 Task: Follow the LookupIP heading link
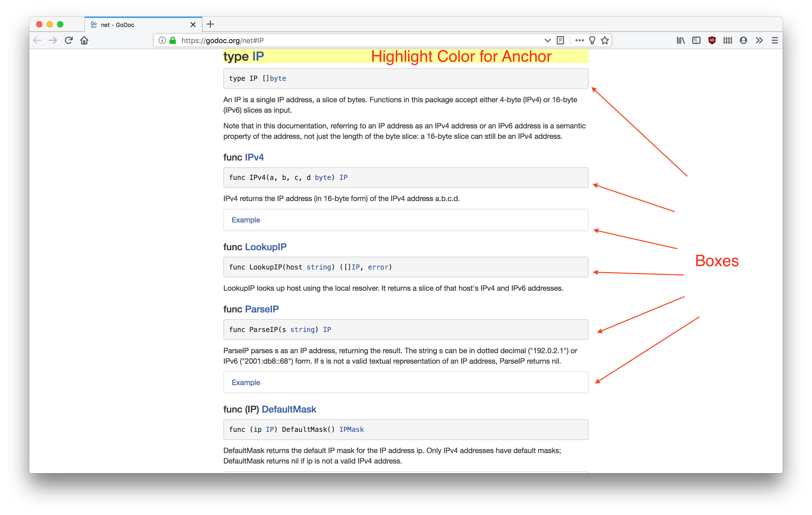(265, 247)
